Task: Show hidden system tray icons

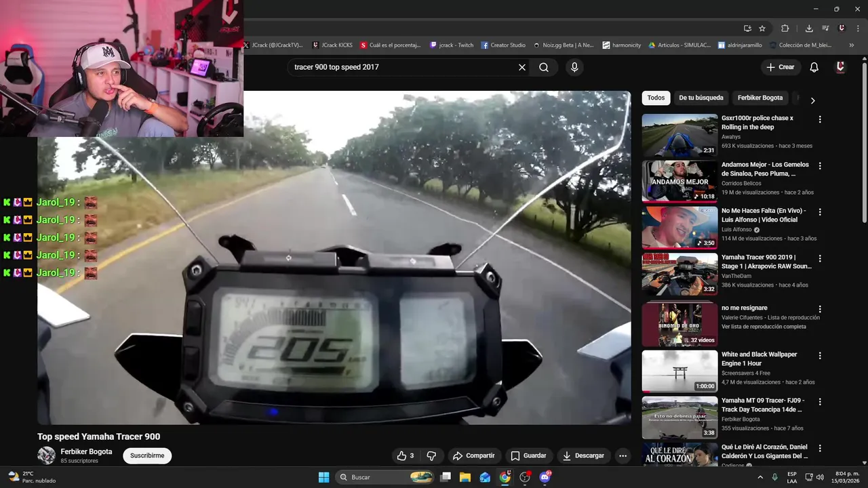Action: pyautogui.click(x=760, y=477)
